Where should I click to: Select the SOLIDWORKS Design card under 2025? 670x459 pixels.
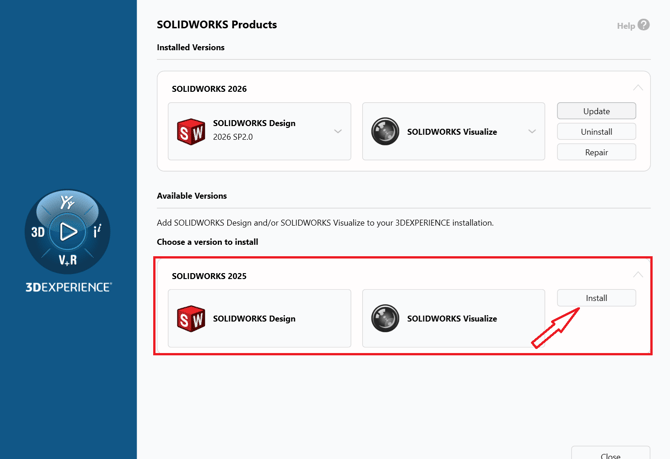[x=259, y=318]
